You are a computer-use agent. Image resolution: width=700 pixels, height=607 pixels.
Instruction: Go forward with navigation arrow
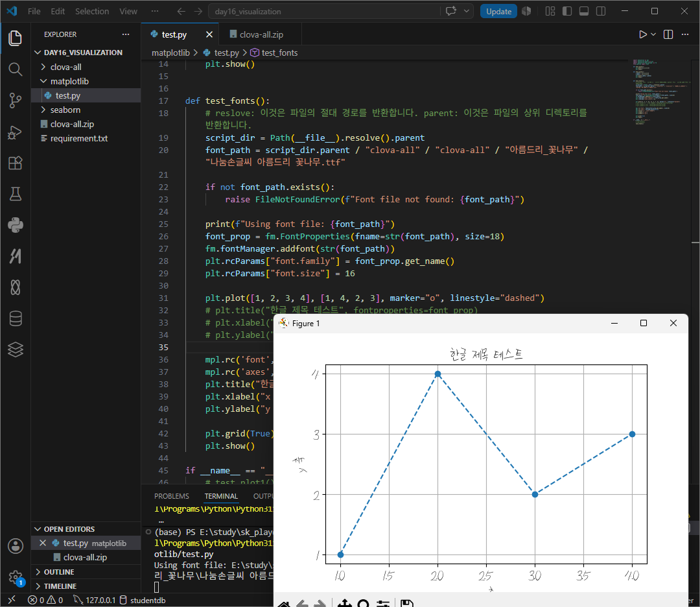tap(198, 11)
